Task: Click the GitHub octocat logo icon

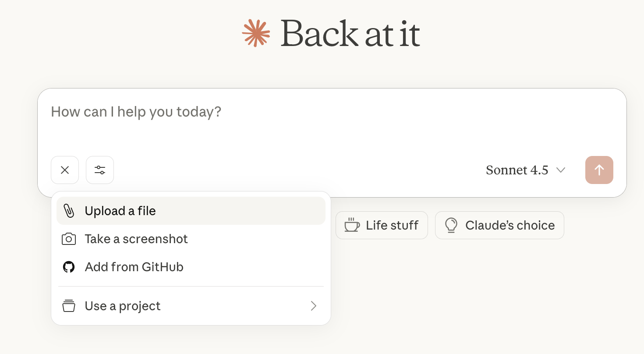Action: coord(69,267)
